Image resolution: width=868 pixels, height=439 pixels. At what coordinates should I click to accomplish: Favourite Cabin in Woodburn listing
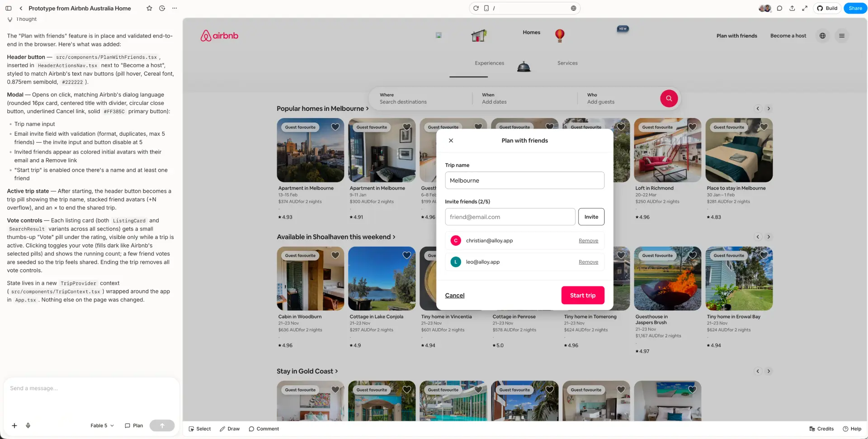pos(335,256)
